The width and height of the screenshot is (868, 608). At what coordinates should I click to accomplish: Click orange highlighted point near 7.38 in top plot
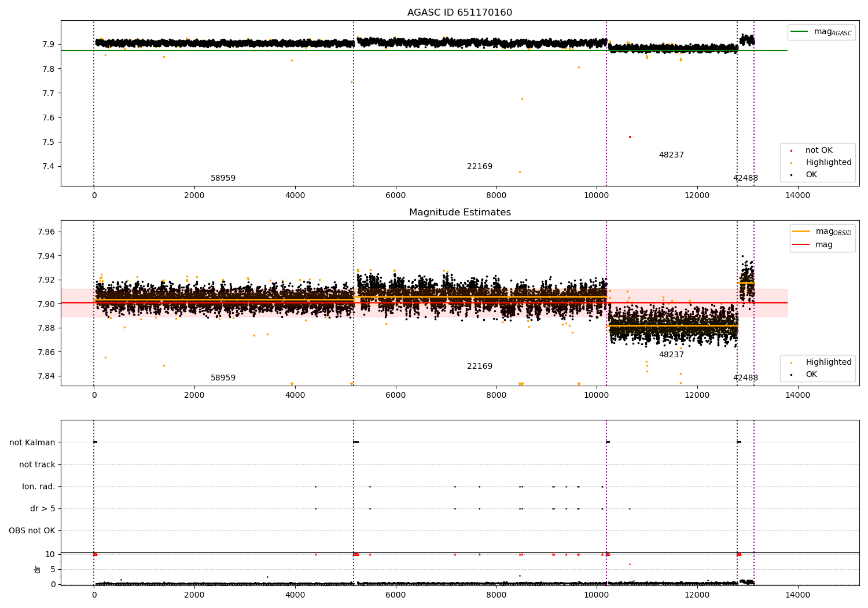[x=520, y=172]
